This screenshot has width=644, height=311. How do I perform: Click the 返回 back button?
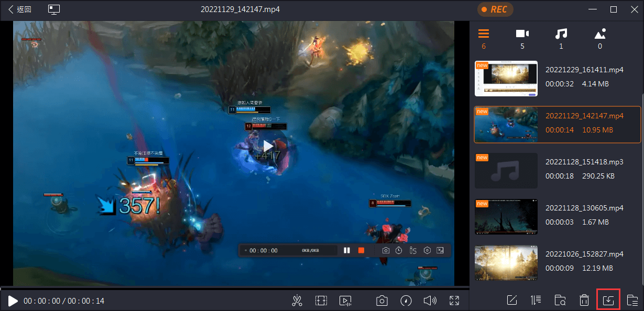click(20, 9)
